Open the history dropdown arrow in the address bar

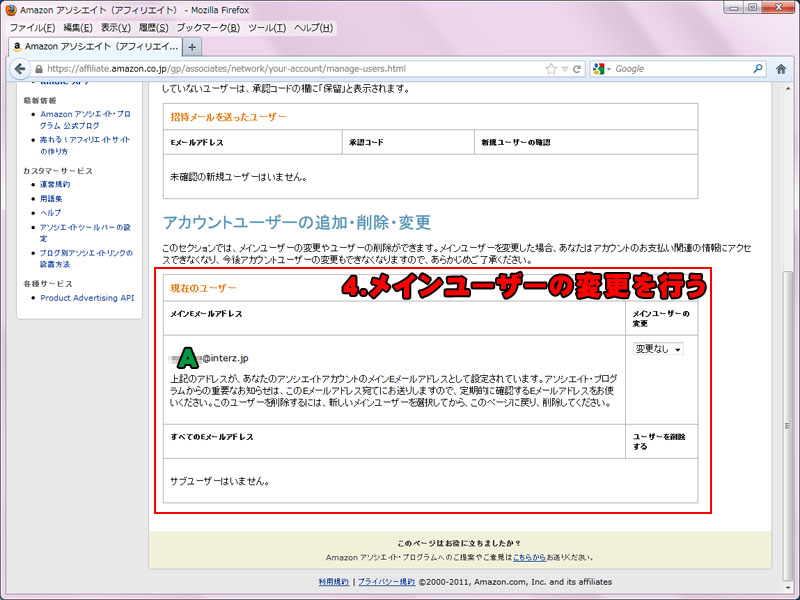coord(565,69)
